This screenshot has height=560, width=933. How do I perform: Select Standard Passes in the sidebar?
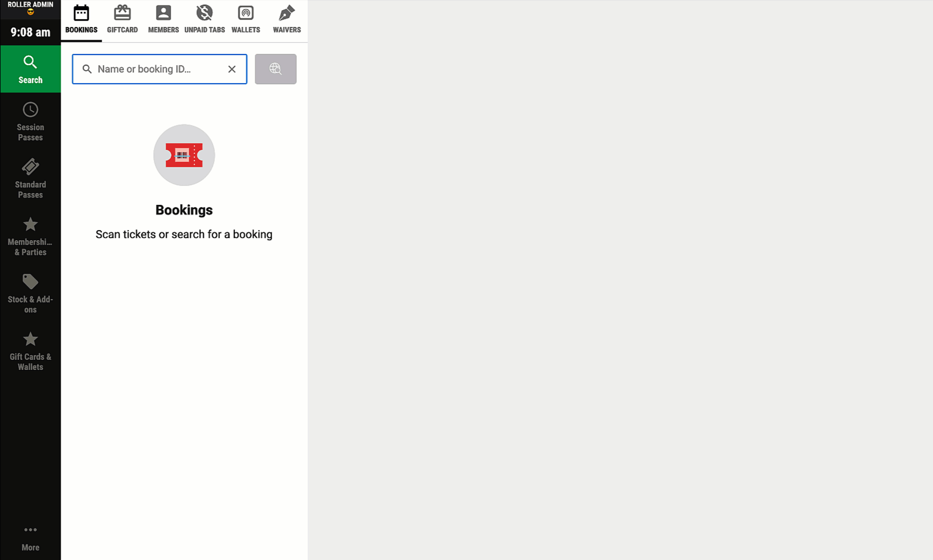pyautogui.click(x=30, y=178)
